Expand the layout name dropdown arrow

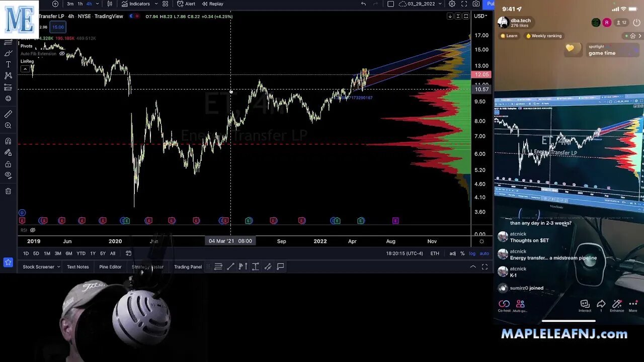tap(440, 4)
